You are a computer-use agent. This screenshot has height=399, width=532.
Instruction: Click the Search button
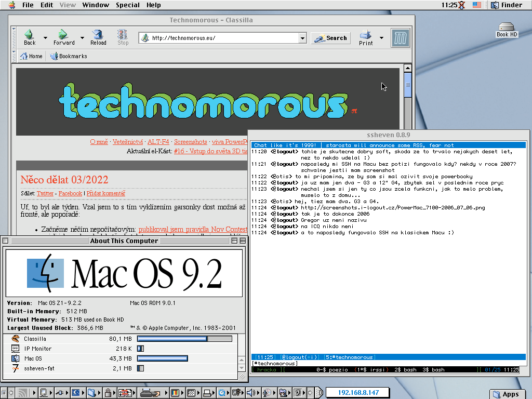331,38
